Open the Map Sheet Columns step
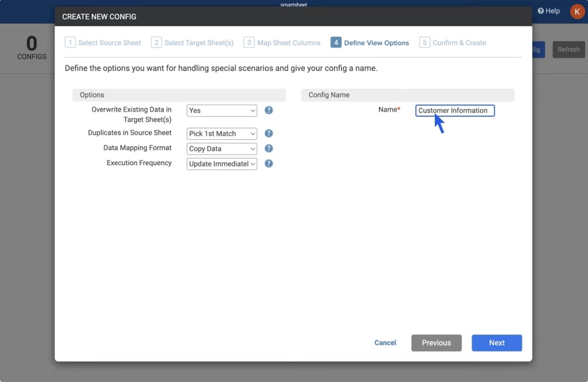588x382 pixels. click(x=282, y=42)
